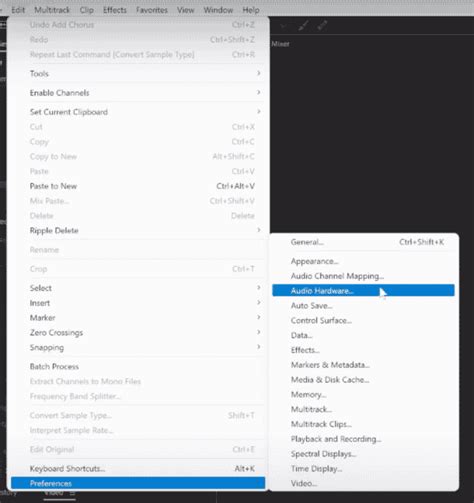Expand the Snapping submenu
Viewport: 474px width, 503px height.
[138, 347]
